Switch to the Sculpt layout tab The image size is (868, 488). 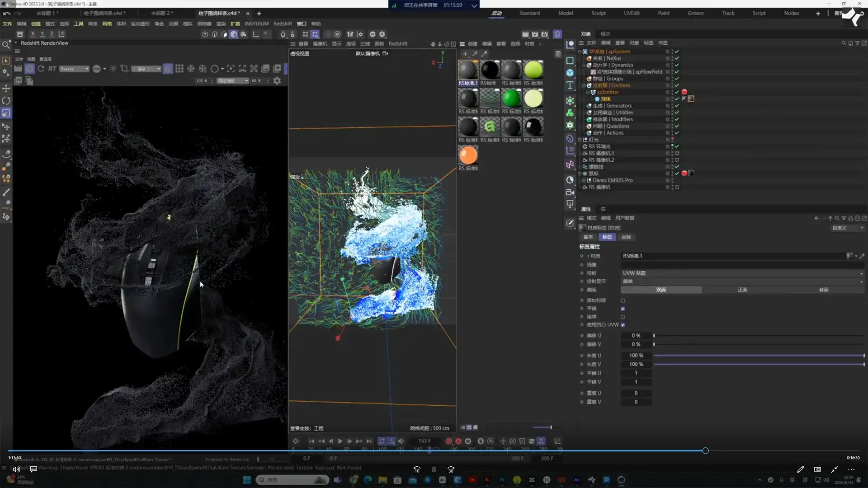point(598,13)
